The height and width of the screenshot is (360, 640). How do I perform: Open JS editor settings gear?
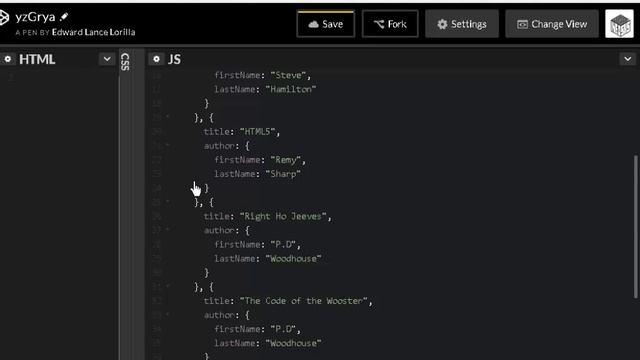[156, 59]
